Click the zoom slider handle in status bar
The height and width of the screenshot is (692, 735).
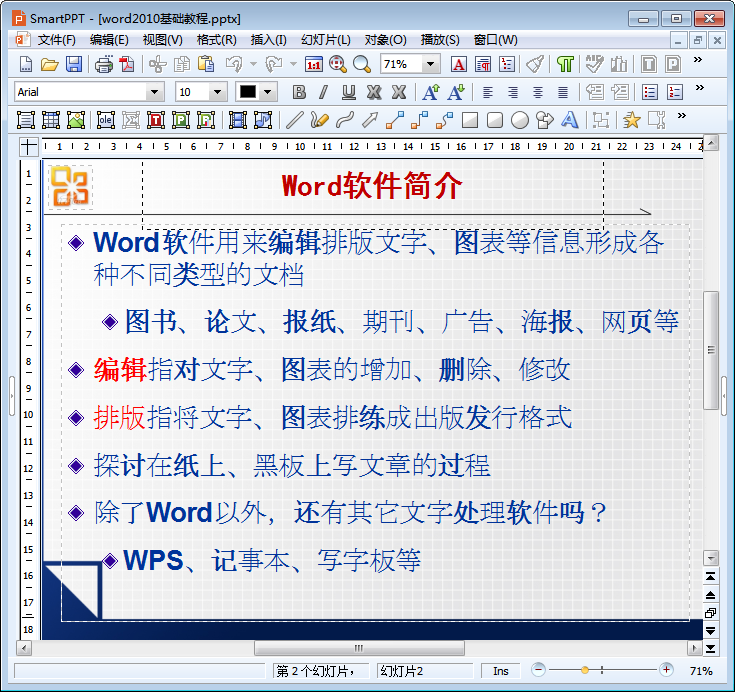[x=585, y=670]
